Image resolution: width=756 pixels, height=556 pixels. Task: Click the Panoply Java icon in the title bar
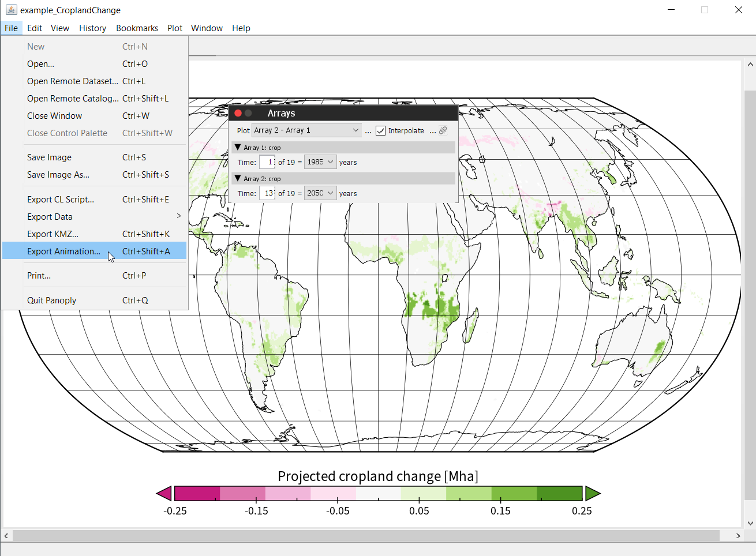11,10
